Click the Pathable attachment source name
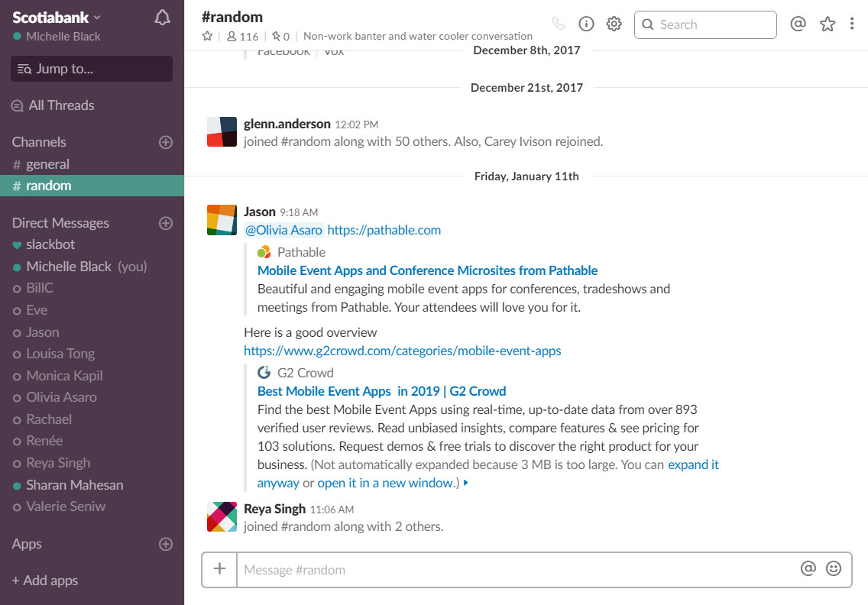Viewport: 868px width, 605px height. (301, 252)
